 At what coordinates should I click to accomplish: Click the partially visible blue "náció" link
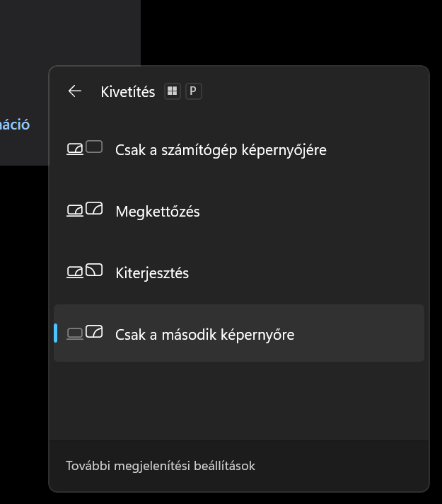click(15, 125)
